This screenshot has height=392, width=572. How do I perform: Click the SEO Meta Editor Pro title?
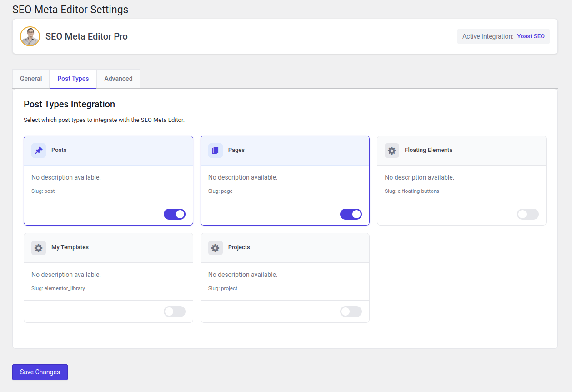86,36
